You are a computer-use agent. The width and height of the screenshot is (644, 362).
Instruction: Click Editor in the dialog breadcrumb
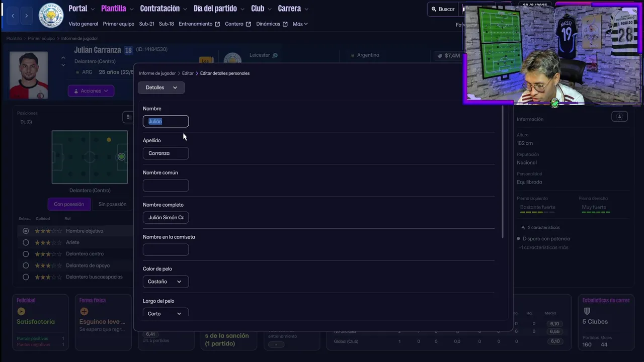tap(188, 73)
